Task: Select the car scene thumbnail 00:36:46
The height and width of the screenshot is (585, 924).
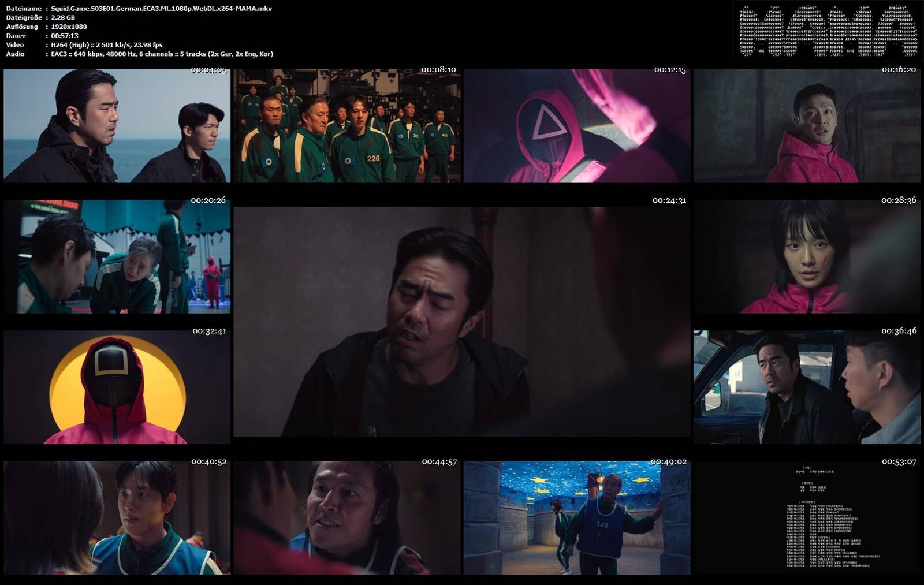Action: (807, 387)
